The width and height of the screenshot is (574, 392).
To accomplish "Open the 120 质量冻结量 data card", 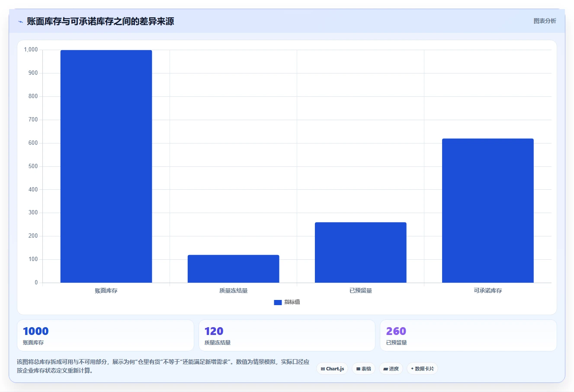I will [287, 335].
